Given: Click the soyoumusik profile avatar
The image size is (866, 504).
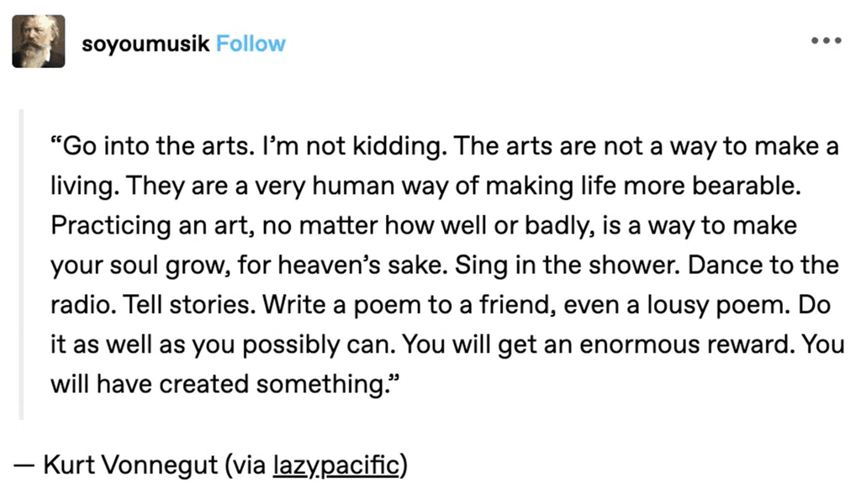Looking at the screenshot, I should (38, 41).
